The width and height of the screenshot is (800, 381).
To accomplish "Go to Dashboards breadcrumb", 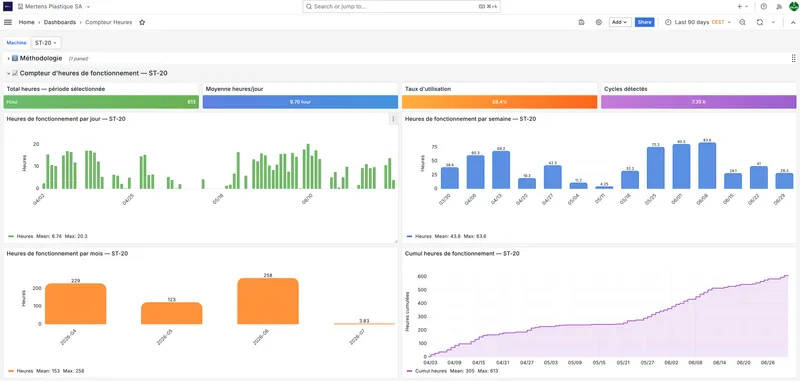I will (60, 22).
